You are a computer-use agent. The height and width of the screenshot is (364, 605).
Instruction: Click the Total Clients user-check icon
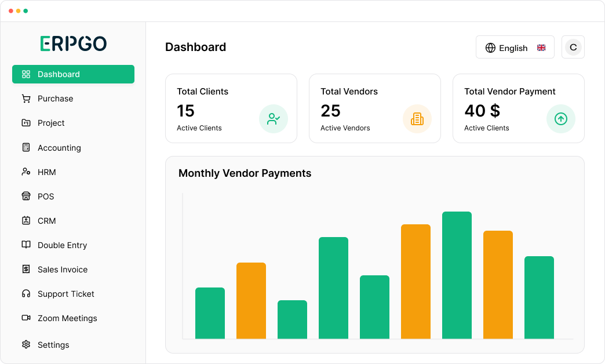[273, 119]
